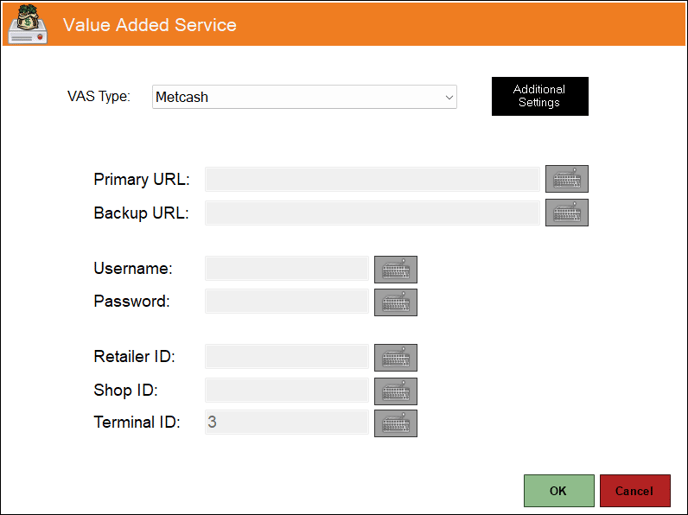This screenshot has height=515, width=688.
Task: Expand the VAS Type dropdown arrow
Action: pos(449,97)
